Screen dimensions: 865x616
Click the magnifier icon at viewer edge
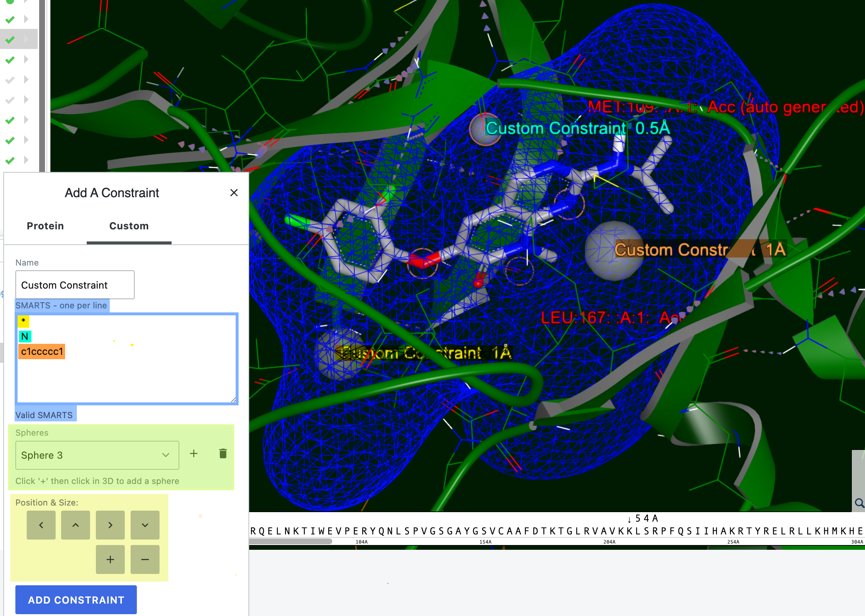(x=859, y=503)
